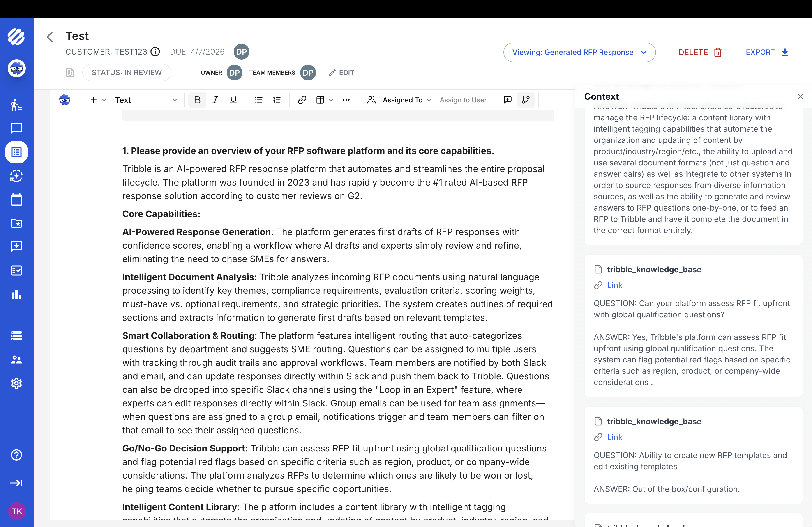Toggle bold formatting
The height and width of the screenshot is (527, 812).
pyautogui.click(x=197, y=100)
